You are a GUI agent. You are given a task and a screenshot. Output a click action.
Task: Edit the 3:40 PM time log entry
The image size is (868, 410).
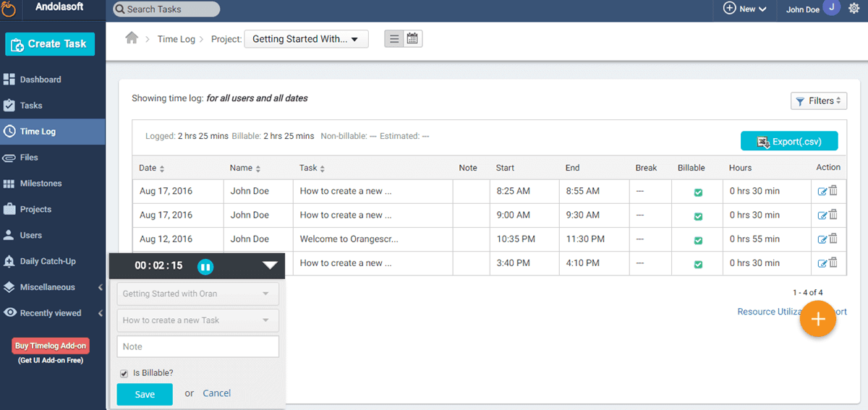click(822, 263)
